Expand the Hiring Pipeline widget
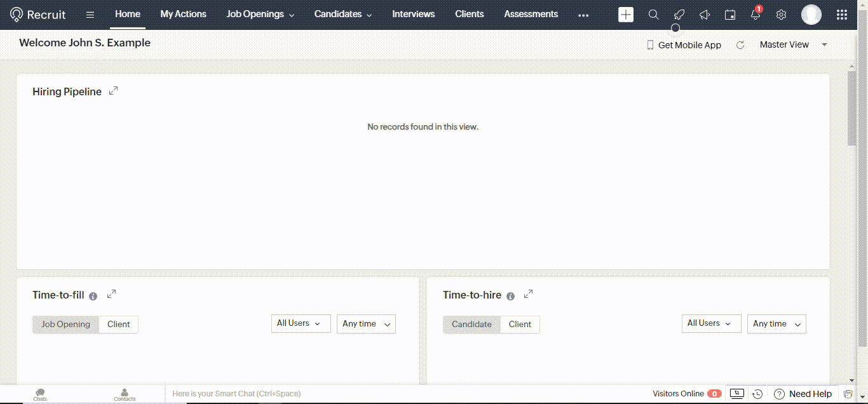 tap(113, 91)
